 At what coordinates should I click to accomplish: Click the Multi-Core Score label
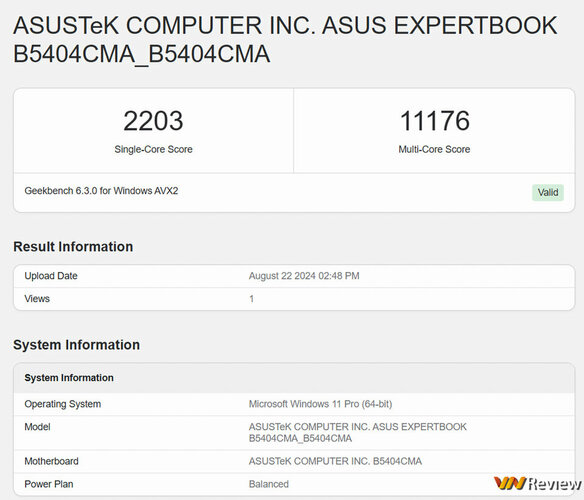[434, 149]
